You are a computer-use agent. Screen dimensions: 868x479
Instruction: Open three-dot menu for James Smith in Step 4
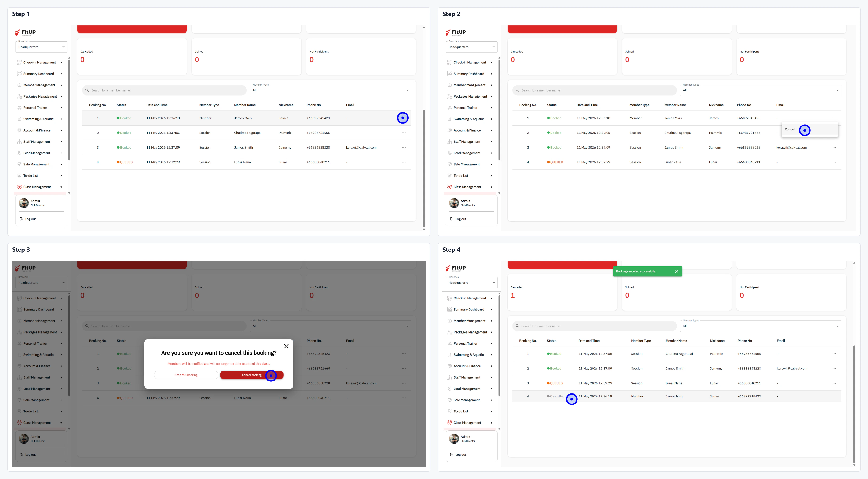point(834,369)
